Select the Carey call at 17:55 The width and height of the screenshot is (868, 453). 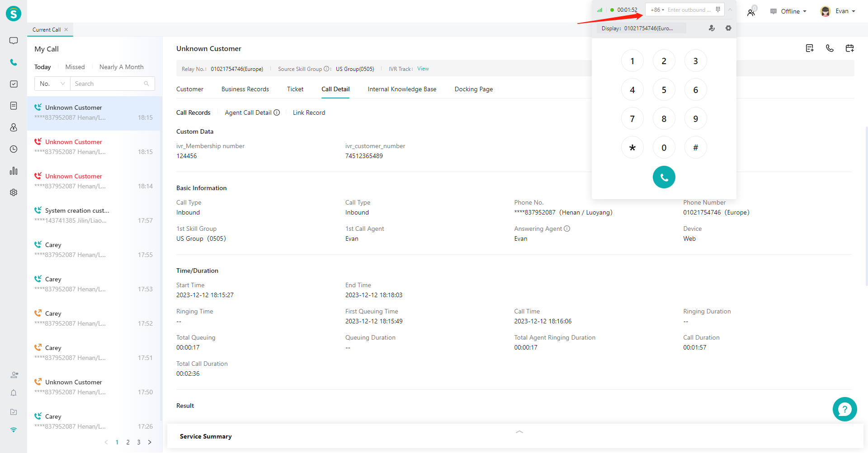click(94, 250)
